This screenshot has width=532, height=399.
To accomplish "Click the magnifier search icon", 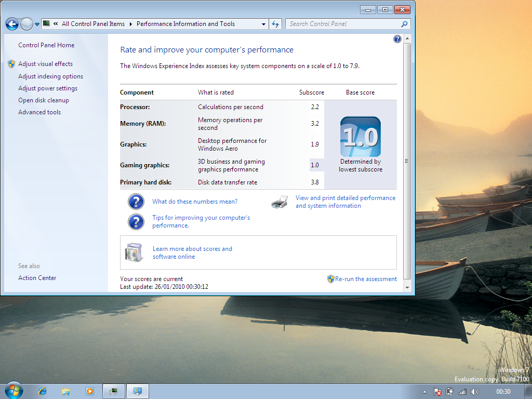I will click(404, 24).
